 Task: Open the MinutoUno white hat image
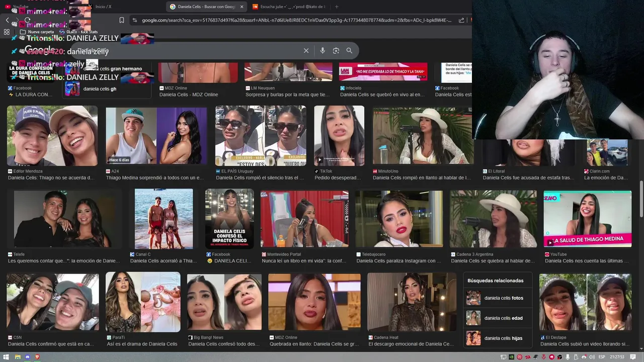(x=423, y=136)
